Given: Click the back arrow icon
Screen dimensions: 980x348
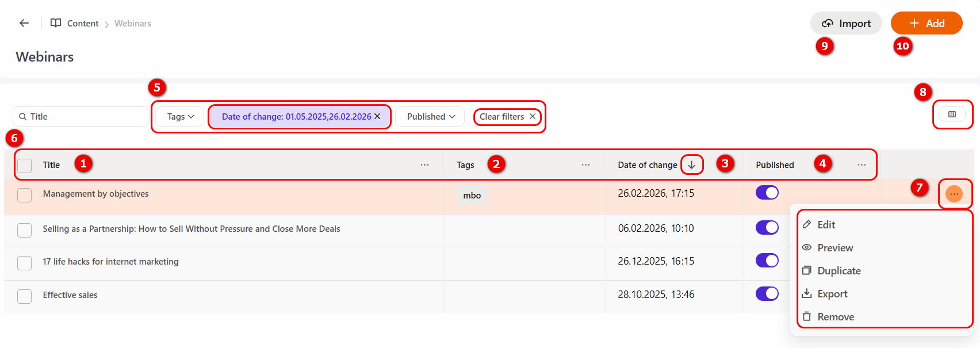Looking at the screenshot, I should point(24,23).
